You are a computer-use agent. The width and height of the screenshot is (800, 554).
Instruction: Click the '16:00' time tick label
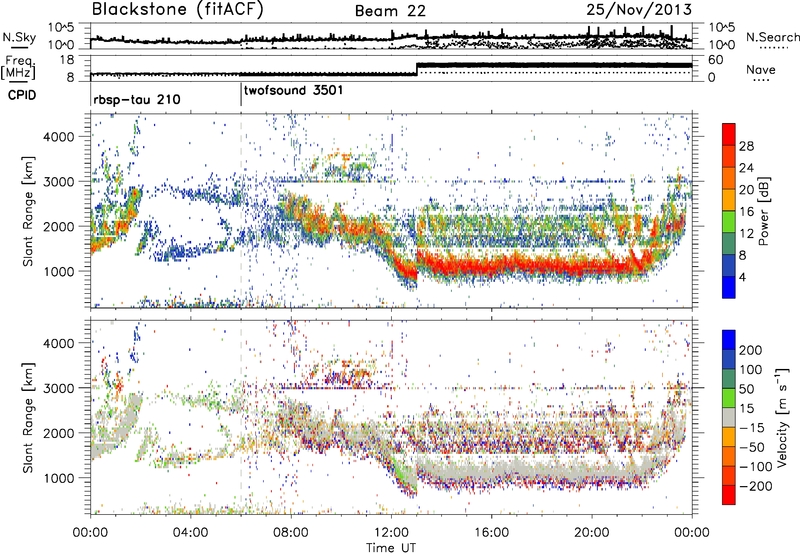click(491, 533)
